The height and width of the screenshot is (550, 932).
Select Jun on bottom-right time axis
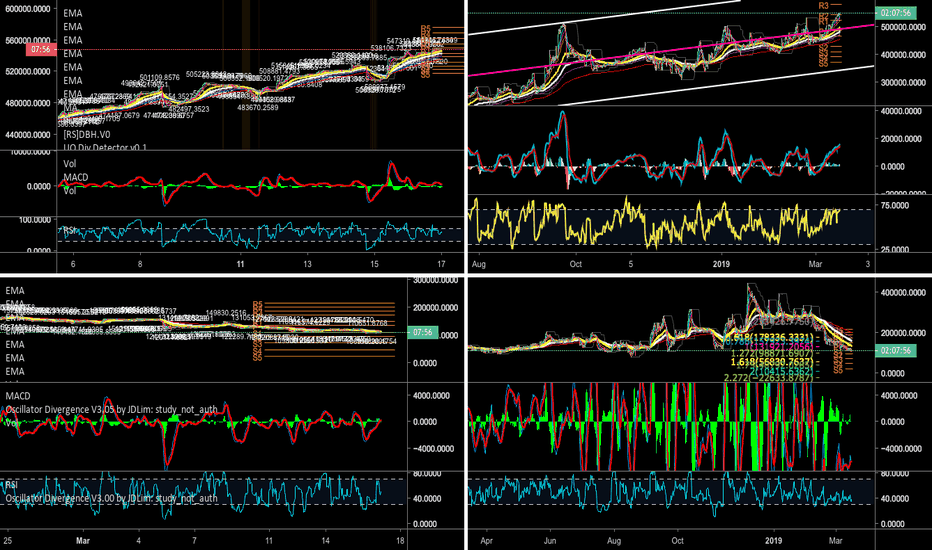550,540
